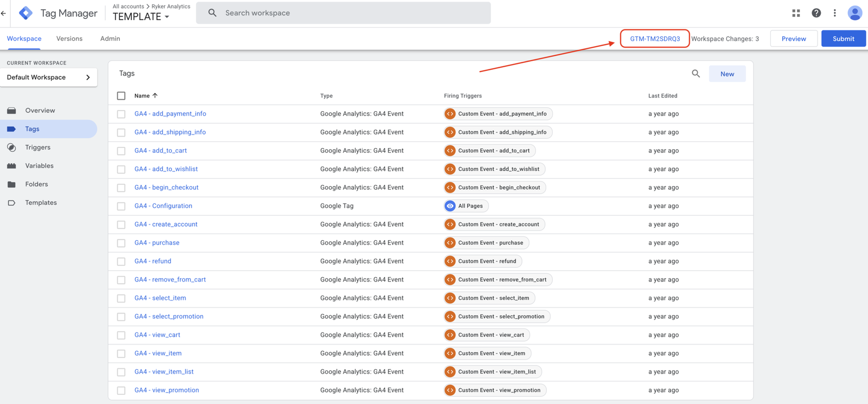
Task: Click the Workspace Changes: 3 indicator
Action: [x=725, y=39]
